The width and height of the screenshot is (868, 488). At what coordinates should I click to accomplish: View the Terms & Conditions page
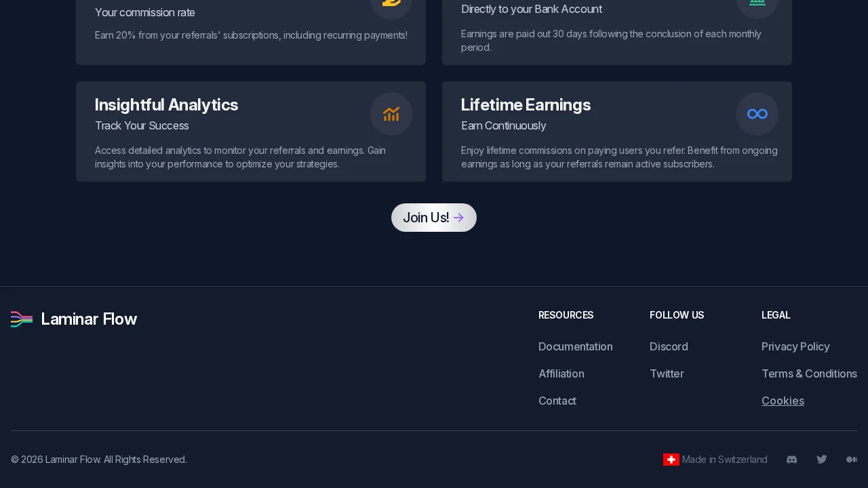(x=809, y=373)
